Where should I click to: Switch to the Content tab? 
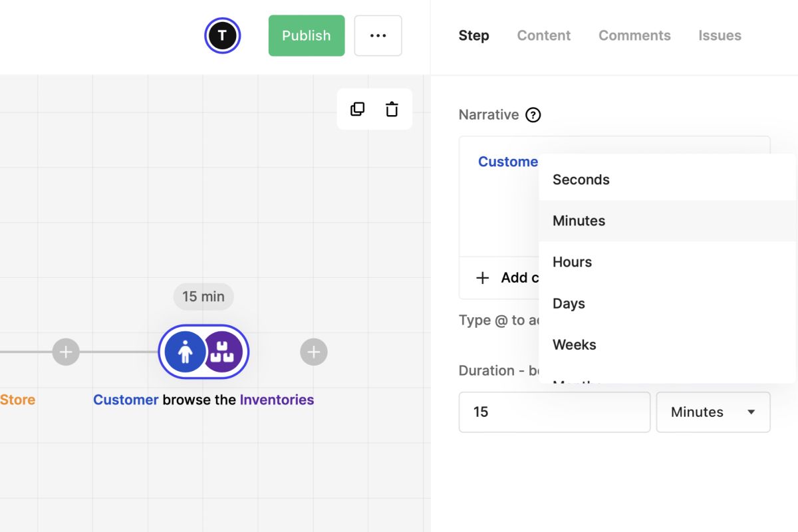[543, 35]
